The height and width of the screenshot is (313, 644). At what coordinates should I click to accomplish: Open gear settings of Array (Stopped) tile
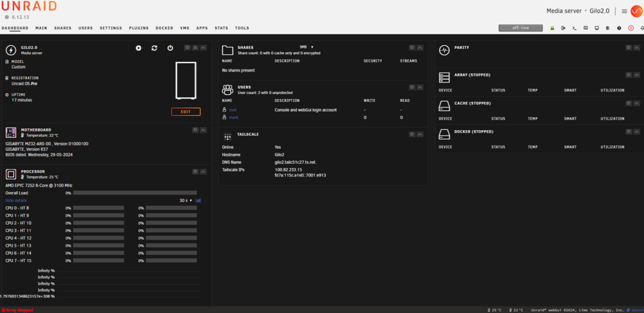click(629, 75)
